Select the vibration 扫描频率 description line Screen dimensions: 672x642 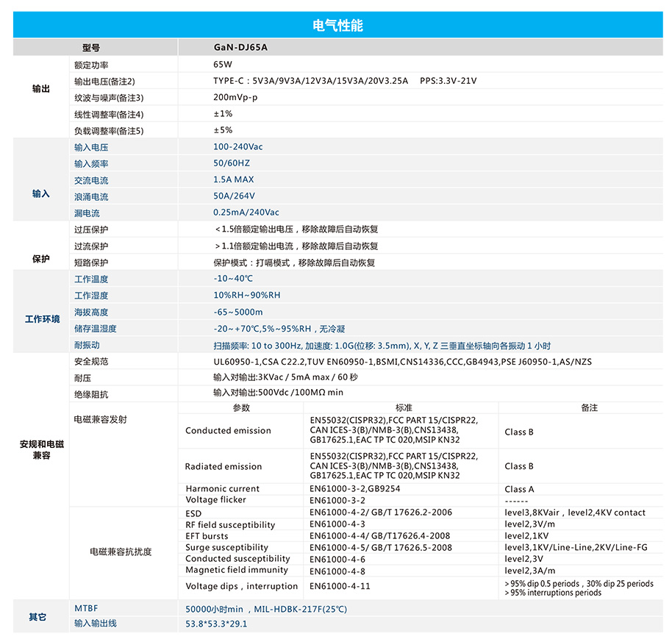382,346
